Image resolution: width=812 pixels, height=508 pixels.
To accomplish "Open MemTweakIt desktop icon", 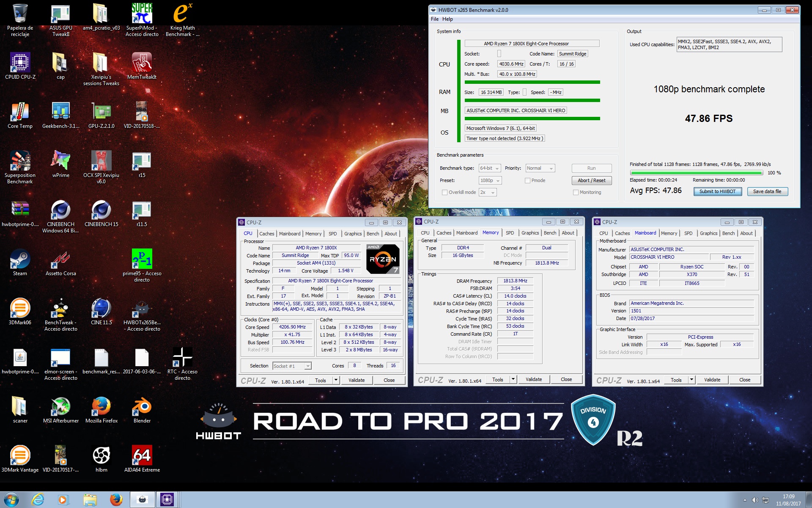I will click(x=142, y=66).
